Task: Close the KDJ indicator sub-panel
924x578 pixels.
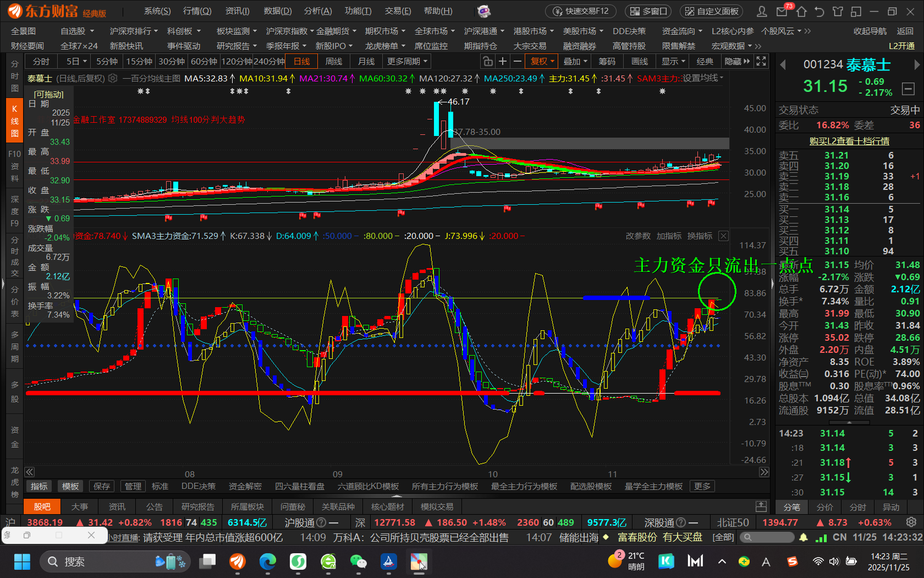Action: click(723, 236)
